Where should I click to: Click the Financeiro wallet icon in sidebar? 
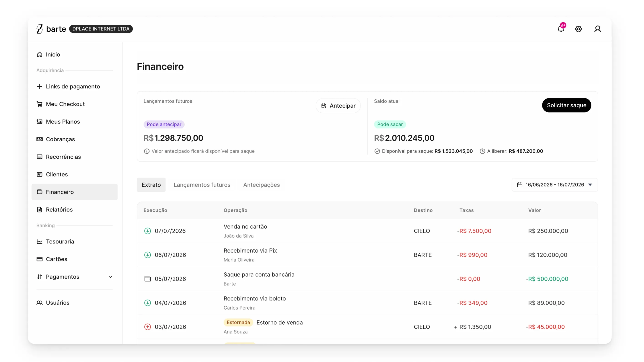[x=39, y=192]
